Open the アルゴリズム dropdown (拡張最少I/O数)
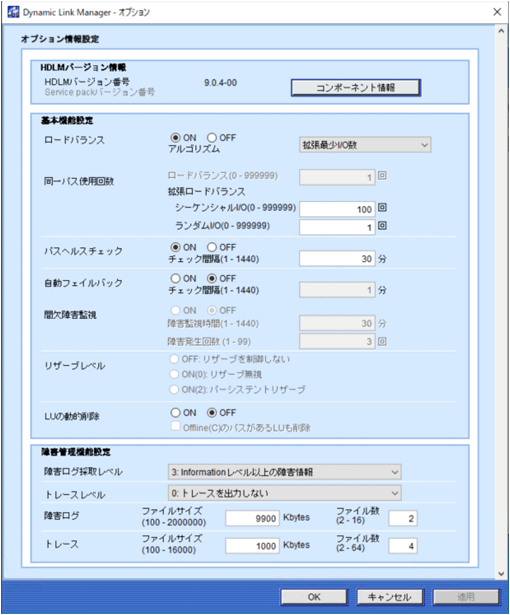 pyautogui.click(x=365, y=145)
